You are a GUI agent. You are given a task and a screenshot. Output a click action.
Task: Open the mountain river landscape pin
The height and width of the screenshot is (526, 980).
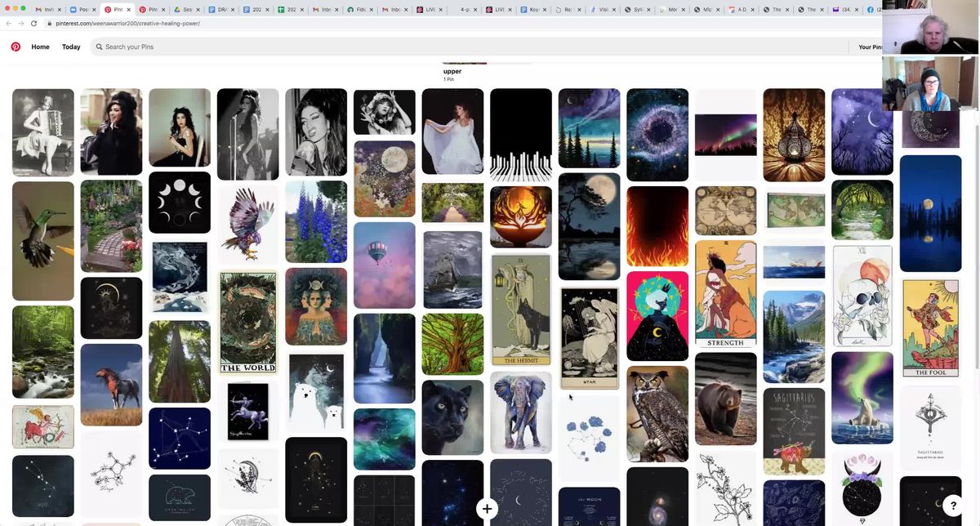click(x=794, y=337)
